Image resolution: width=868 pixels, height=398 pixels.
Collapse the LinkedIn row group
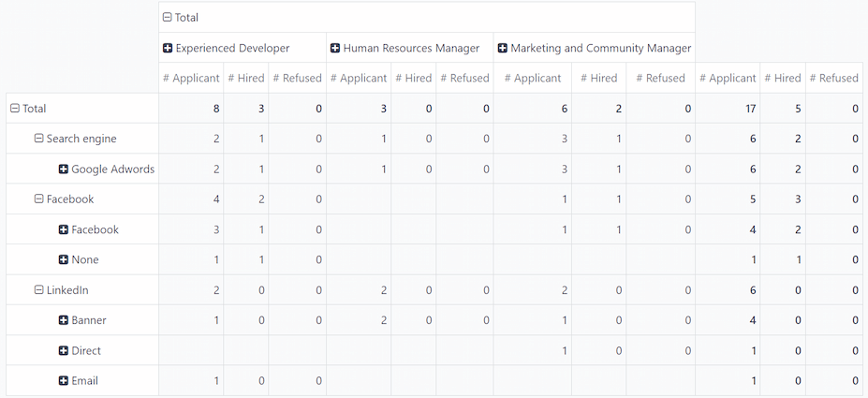pyautogui.click(x=39, y=290)
